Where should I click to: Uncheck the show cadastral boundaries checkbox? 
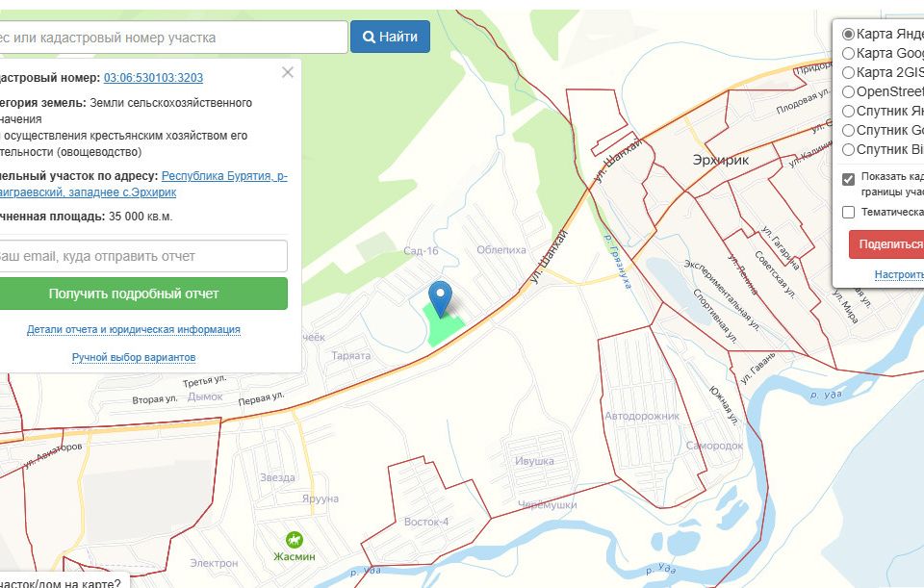point(848,179)
